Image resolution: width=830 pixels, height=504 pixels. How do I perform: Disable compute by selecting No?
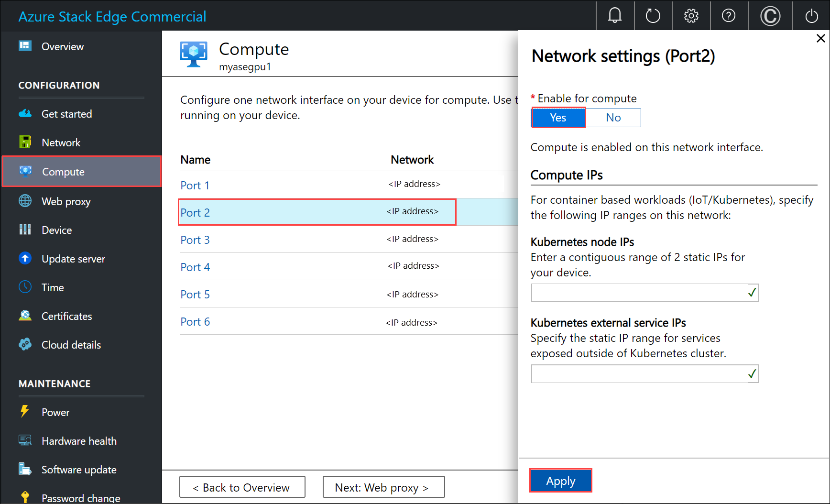(613, 118)
